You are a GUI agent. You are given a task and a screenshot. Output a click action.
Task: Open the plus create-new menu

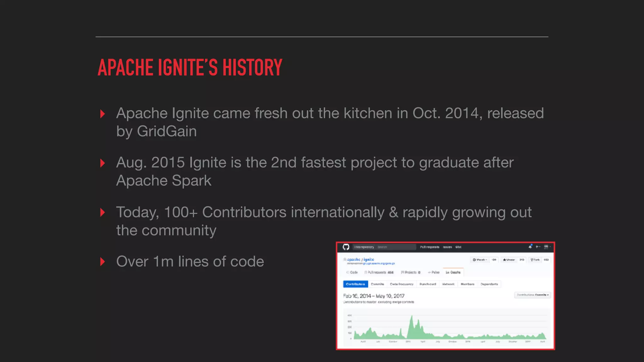tap(538, 247)
